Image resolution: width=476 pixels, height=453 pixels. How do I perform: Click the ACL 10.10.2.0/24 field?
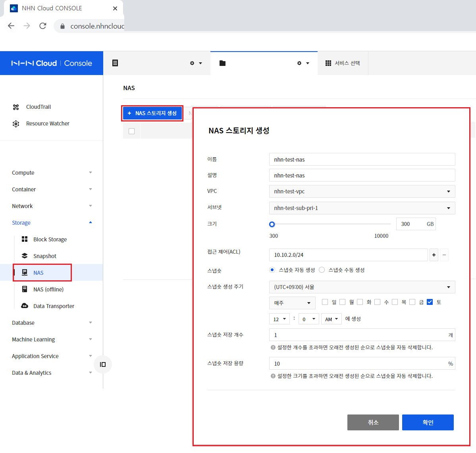(349, 255)
